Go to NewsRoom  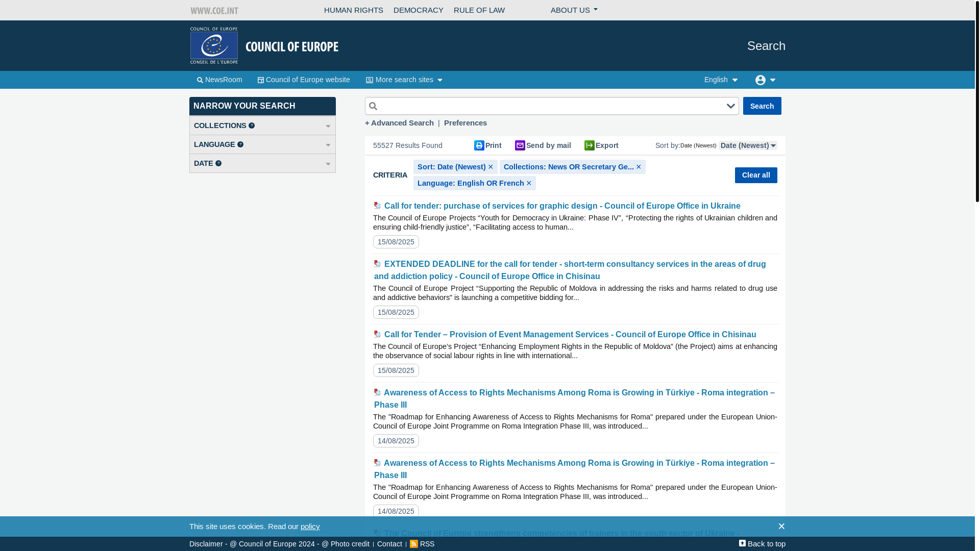tap(219, 80)
